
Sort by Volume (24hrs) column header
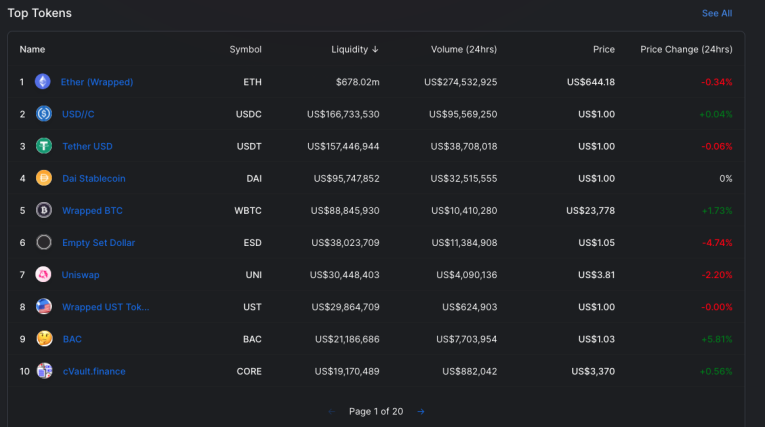coord(463,49)
